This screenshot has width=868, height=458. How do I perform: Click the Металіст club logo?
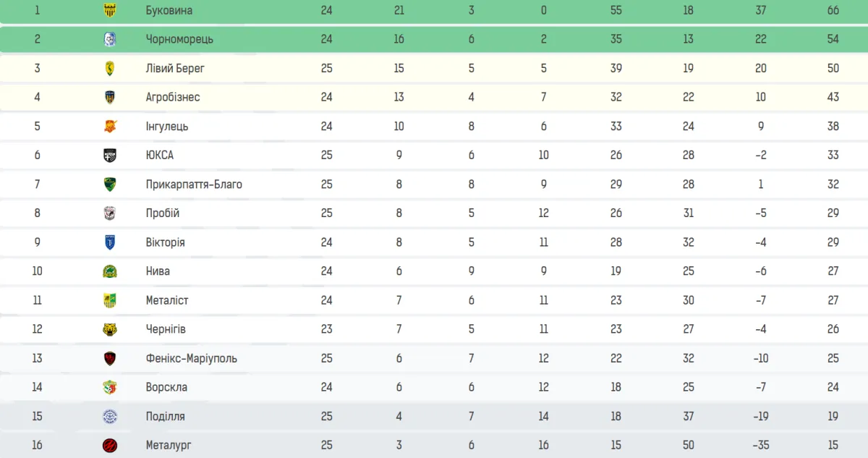coord(110,300)
